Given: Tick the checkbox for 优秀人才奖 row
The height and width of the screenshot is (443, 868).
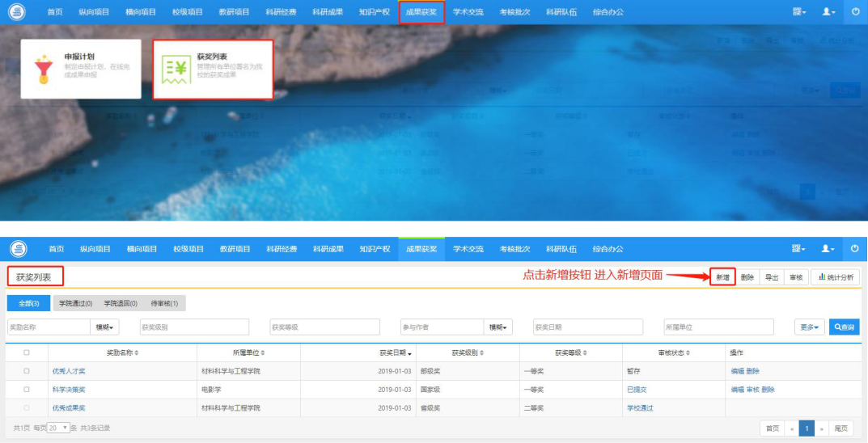Looking at the screenshot, I should coord(27,371).
